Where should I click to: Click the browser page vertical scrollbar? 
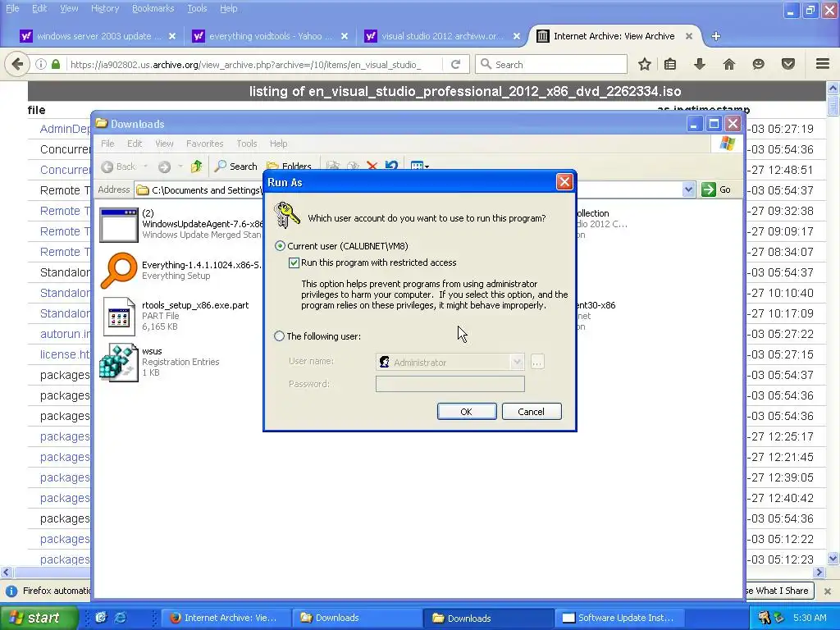click(x=833, y=322)
